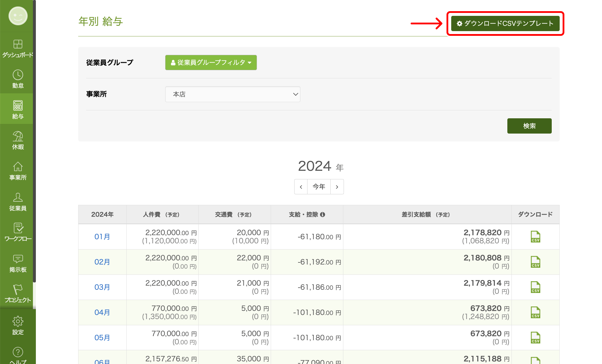This screenshot has height=364, width=602.
Task: Download the 01月 CSV file icon
Action: 535,237
